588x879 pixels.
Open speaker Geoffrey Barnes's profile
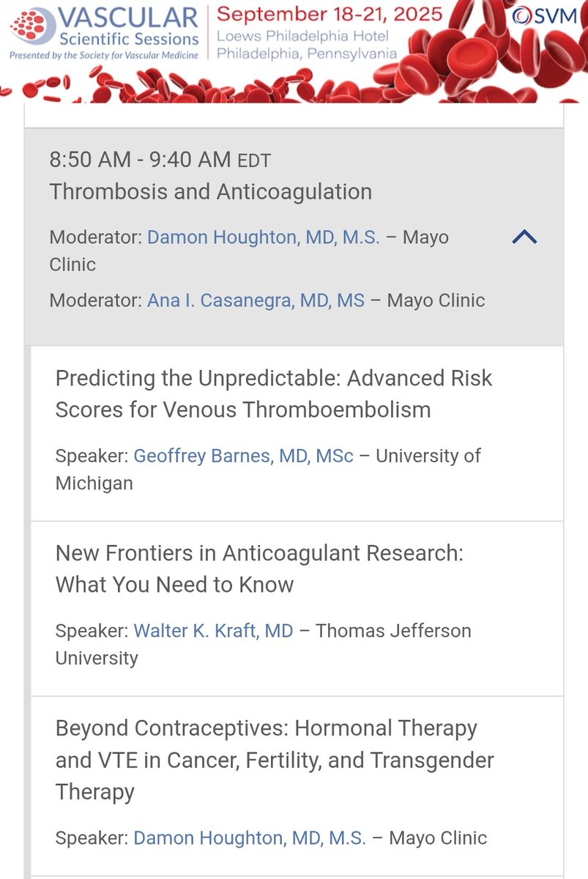pos(243,456)
